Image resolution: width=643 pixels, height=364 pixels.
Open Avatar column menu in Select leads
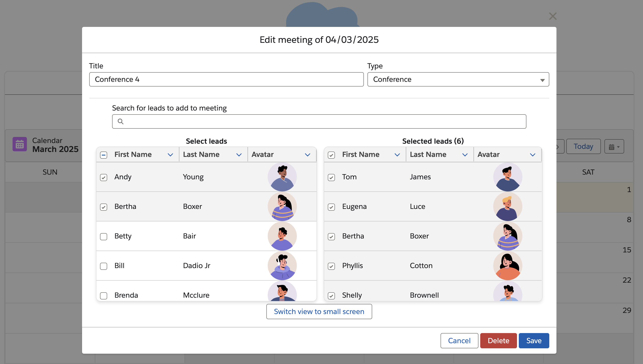click(308, 155)
